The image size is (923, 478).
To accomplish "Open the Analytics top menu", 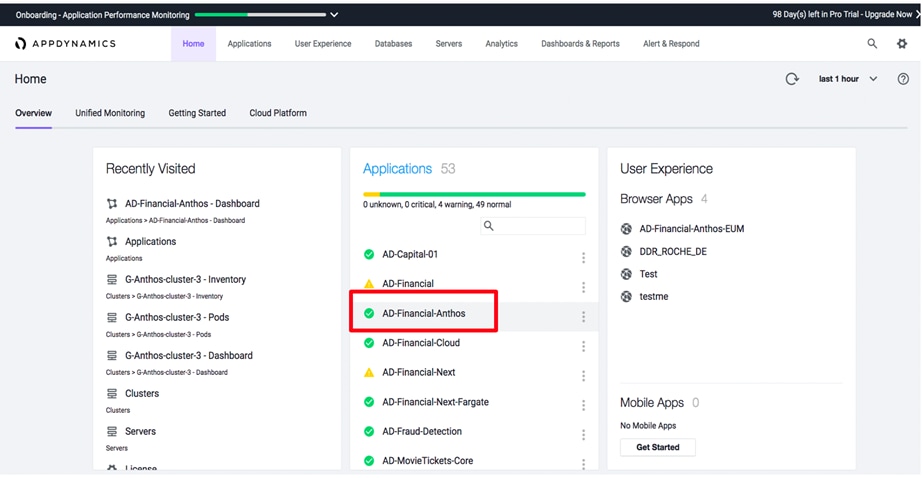I will (x=502, y=44).
